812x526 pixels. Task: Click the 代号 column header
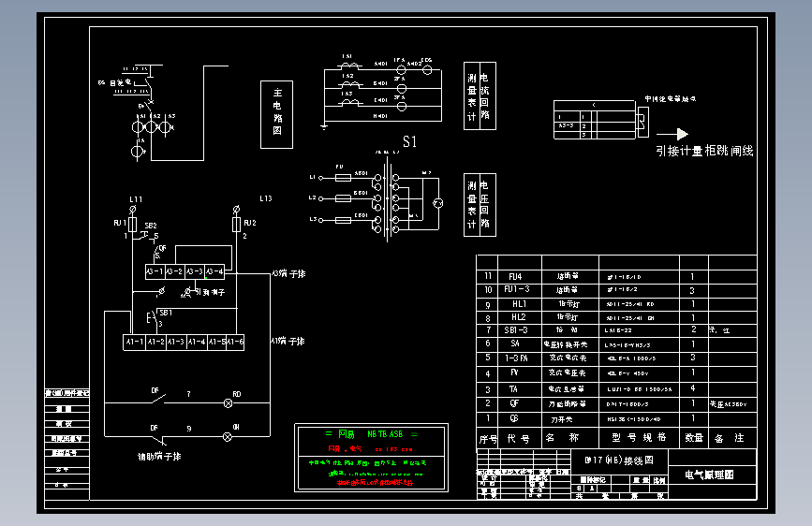tap(518, 439)
